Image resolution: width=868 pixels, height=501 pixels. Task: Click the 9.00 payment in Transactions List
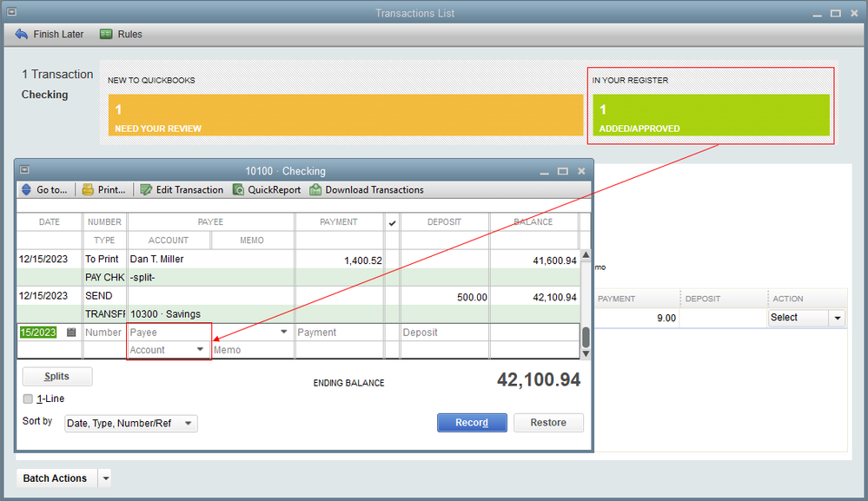pyautogui.click(x=666, y=318)
